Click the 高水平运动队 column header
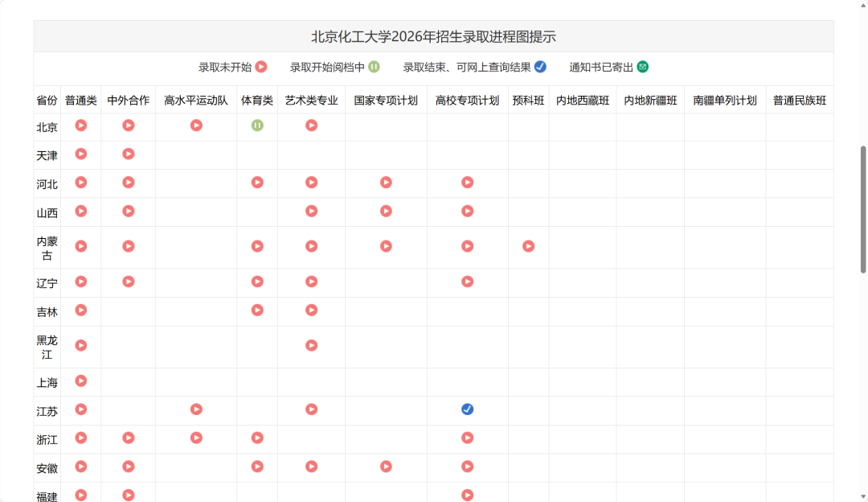Screen dimensions: 868x502 (196, 101)
